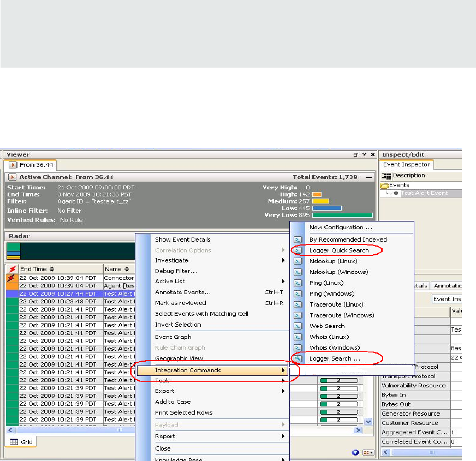Click the Nslookup (Windows) command icon
476x461 pixels.
[x=298, y=272]
